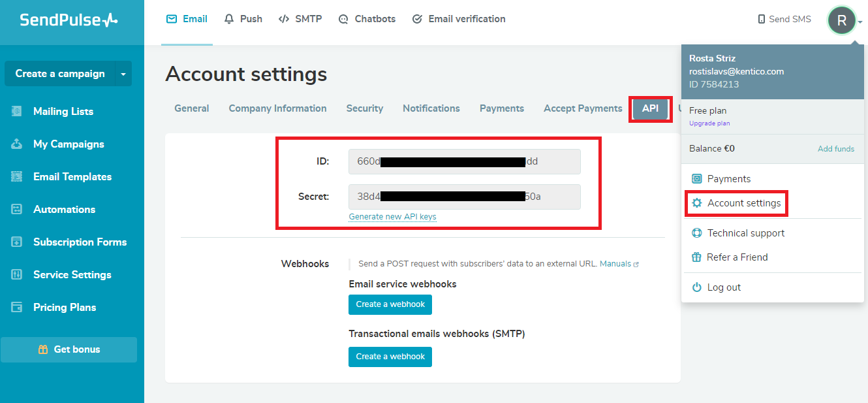Screen dimensions: 868x403
Task: Open Service Settings in the sidebar
Action: coord(72,274)
